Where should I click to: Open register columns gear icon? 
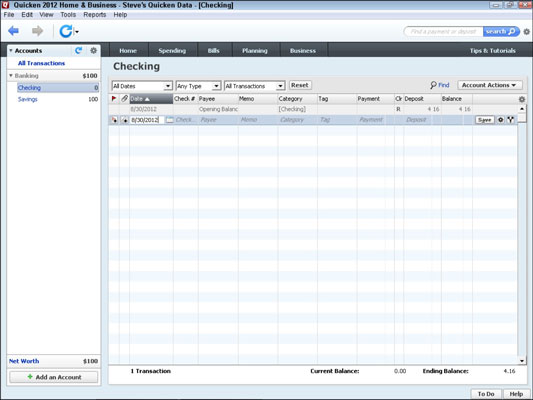(x=522, y=99)
